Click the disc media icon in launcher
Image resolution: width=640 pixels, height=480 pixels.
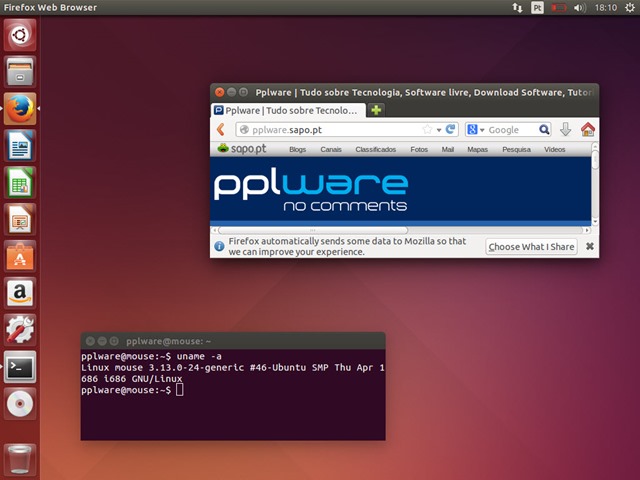20,404
